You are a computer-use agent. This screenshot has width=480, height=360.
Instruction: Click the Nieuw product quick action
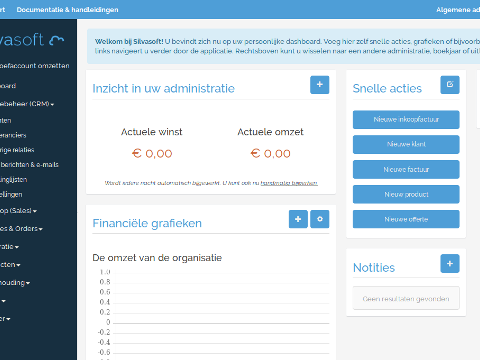pyautogui.click(x=406, y=194)
